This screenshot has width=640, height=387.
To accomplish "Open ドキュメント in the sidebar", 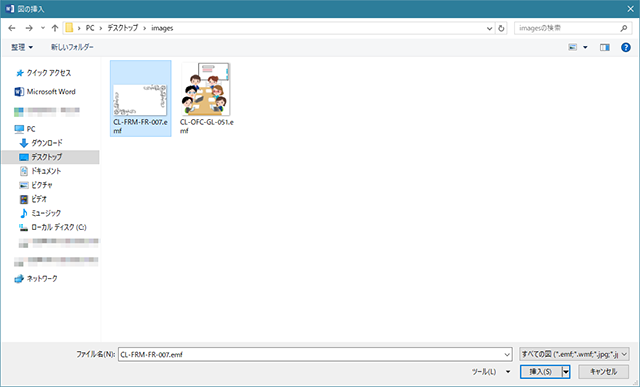I will click(46, 171).
